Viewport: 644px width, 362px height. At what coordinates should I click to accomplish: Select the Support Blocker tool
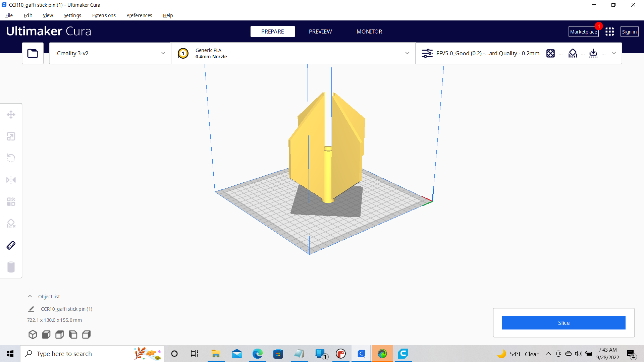tap(11, 224)
